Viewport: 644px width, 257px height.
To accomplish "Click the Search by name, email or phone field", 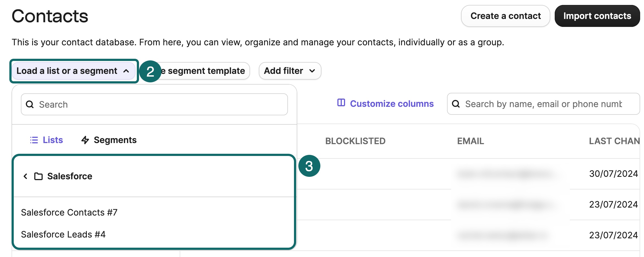I will (x=543, y=104).
